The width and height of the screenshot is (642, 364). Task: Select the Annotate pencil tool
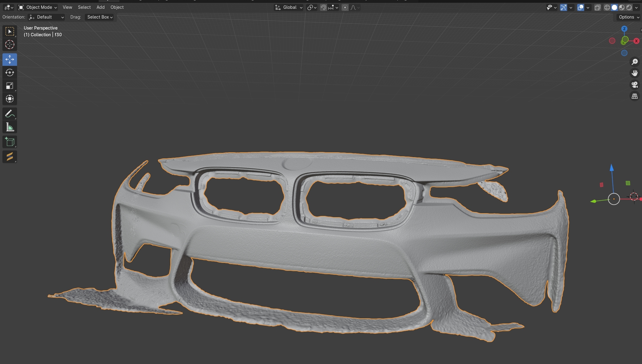coord(10,114)
